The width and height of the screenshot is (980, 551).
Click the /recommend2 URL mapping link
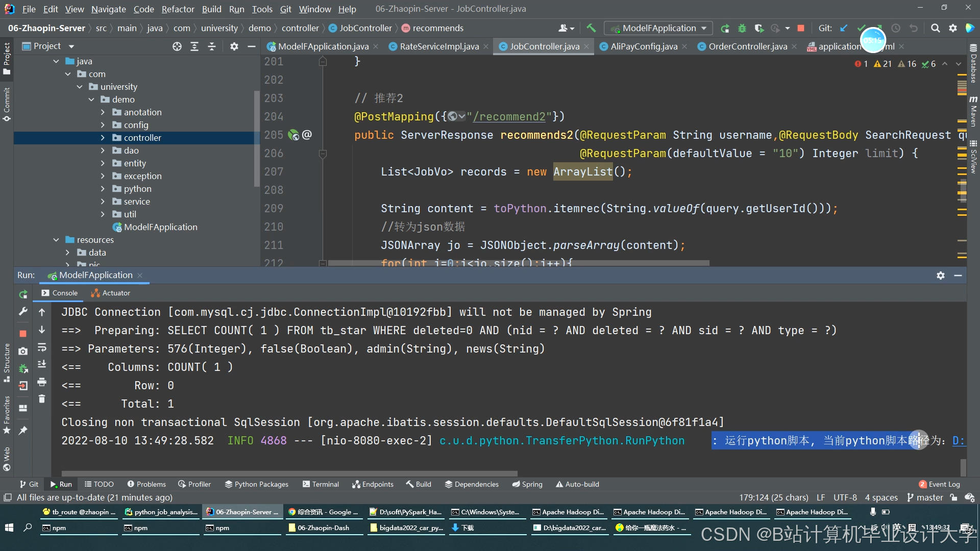[509, 117]
